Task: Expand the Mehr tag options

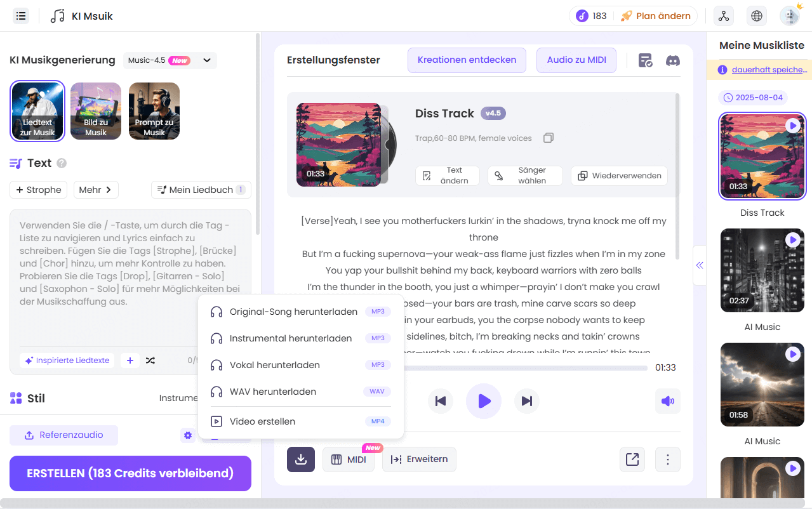Action: 96,189
